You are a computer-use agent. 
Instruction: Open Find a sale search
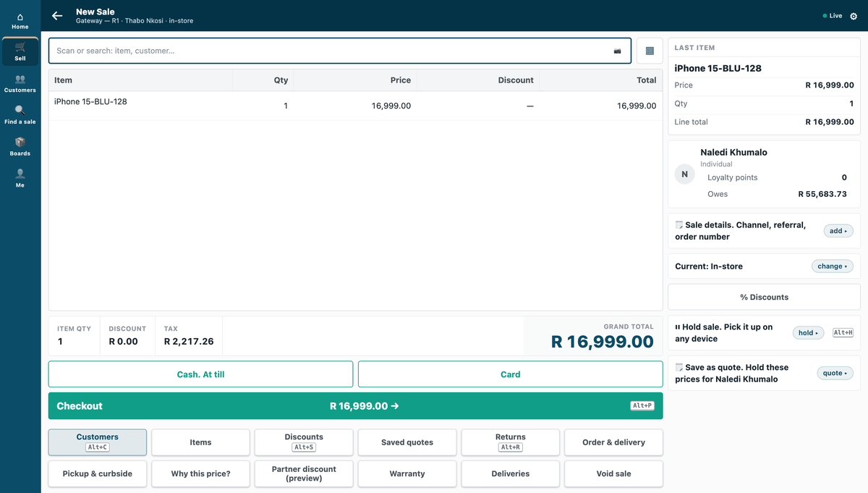[20, 116]
